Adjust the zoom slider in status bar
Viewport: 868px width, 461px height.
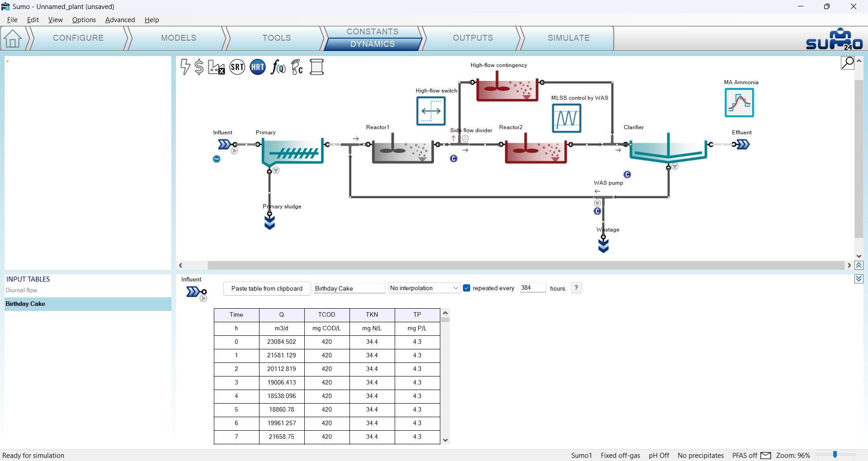pyautogui.click(x=835, y=455)
